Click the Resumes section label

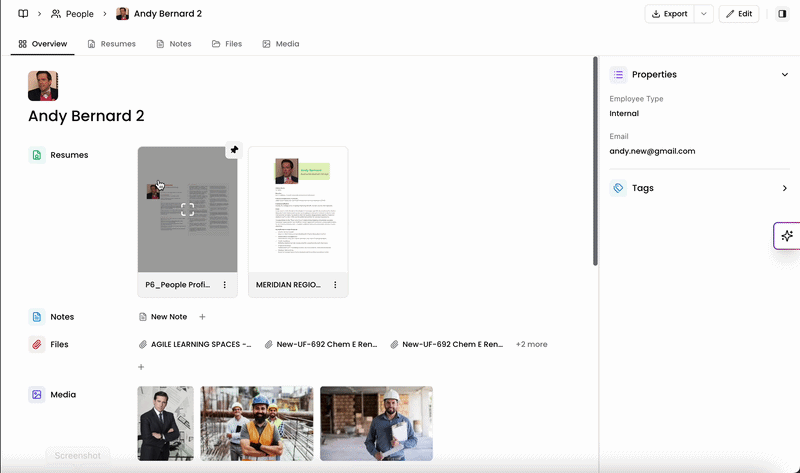click(69, 155)
